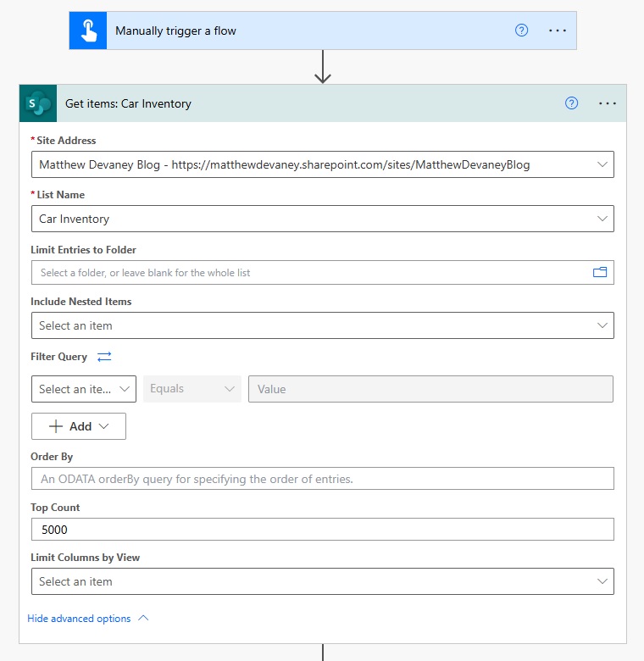Open help for Get items: Car Inventory

(571, 103)
